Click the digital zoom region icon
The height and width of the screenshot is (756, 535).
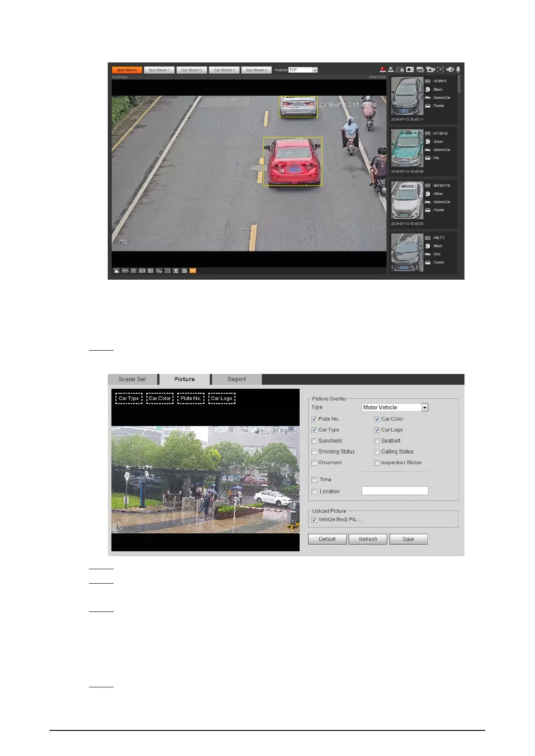tap(399, 70)
